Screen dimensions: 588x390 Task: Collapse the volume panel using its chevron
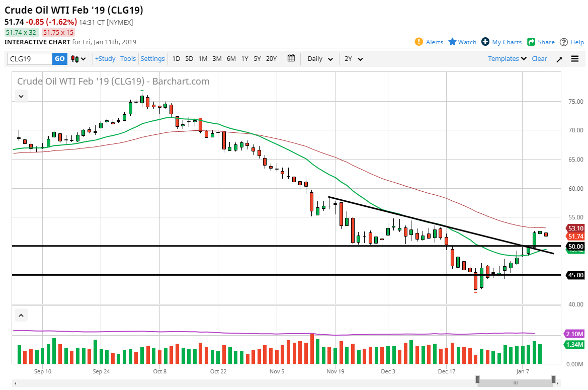[x=21, y=315]
